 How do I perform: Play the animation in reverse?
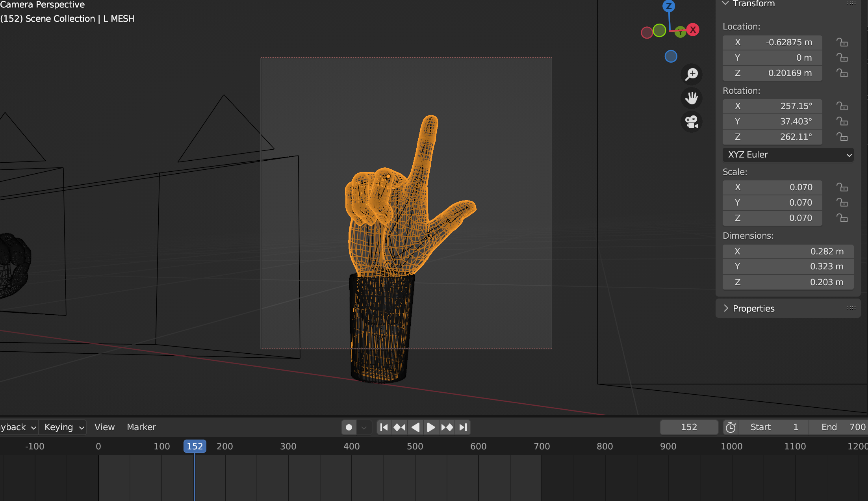(415, 427)
